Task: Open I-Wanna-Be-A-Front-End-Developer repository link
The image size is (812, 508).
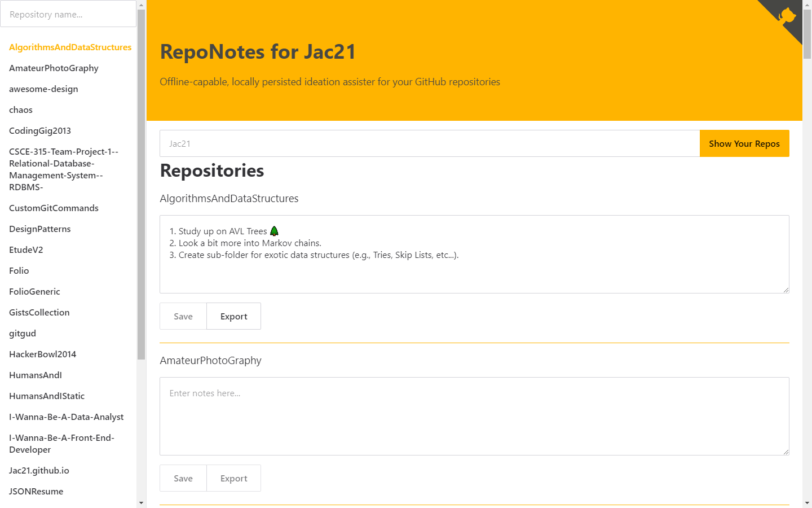Action: (61, 444)
